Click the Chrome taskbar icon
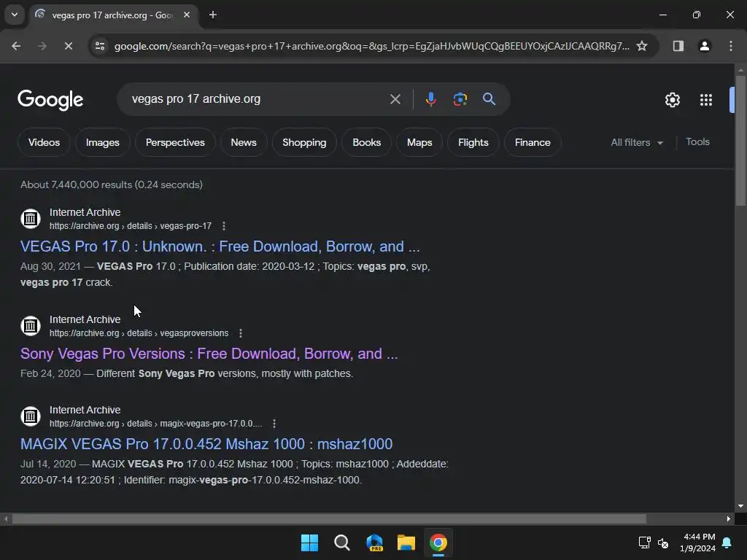This screenshot has width=747, height=560. [438, 542]
